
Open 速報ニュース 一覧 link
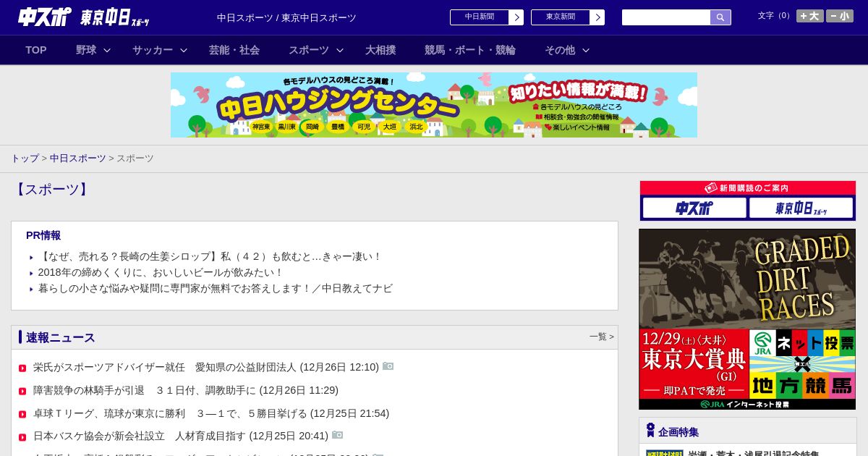tap(601, 337)
